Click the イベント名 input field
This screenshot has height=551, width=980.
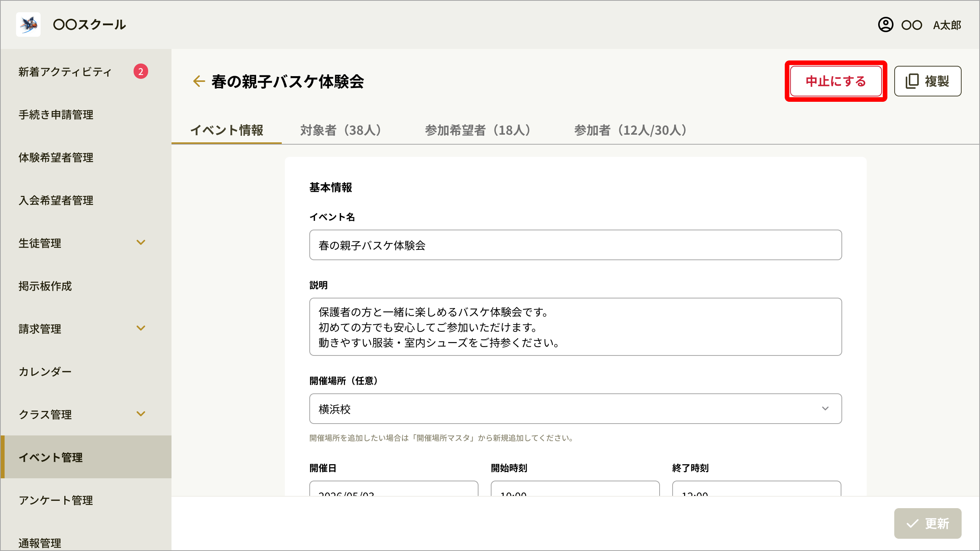pyautogui.click(x=575, y=245)
